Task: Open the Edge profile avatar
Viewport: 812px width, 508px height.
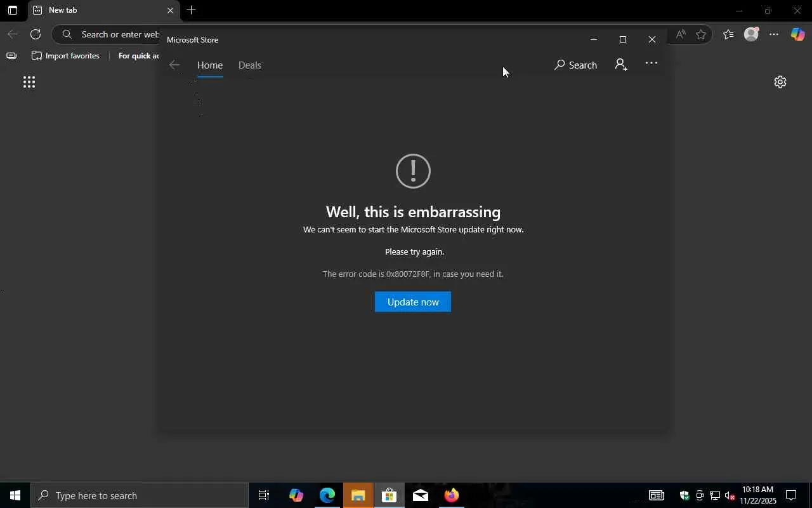Action: [751, 34]
